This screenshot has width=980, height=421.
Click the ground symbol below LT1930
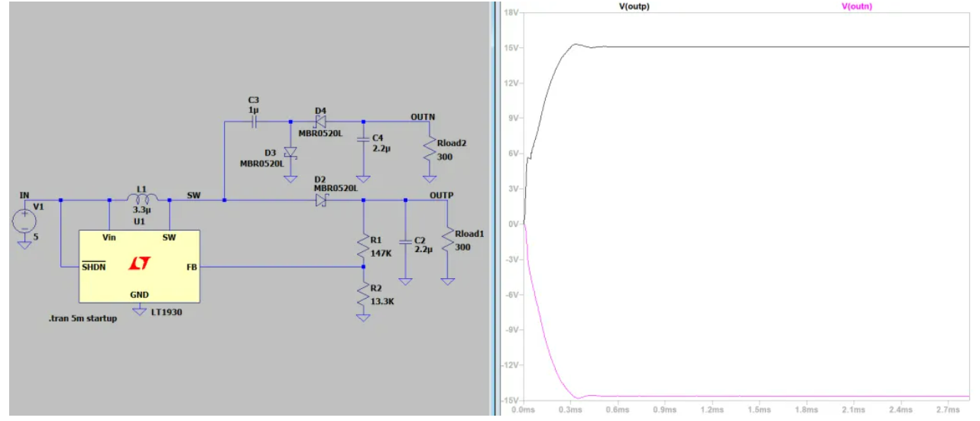[x=139, y=309]
